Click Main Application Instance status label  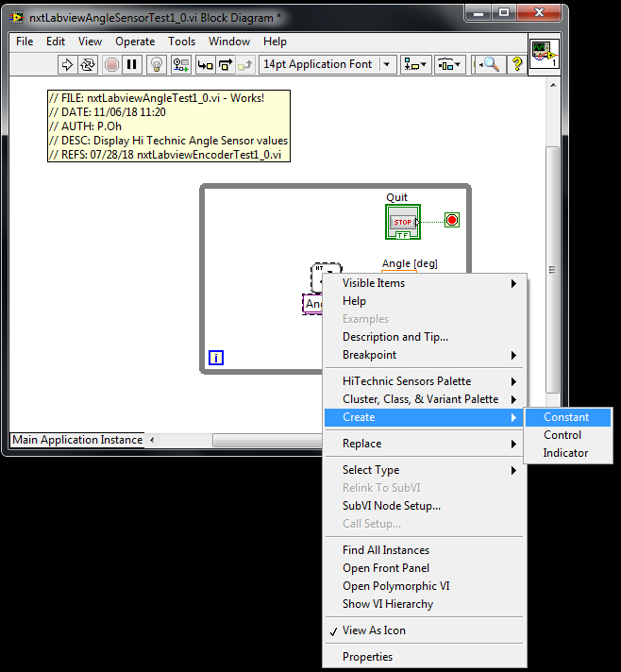(77, 440)
